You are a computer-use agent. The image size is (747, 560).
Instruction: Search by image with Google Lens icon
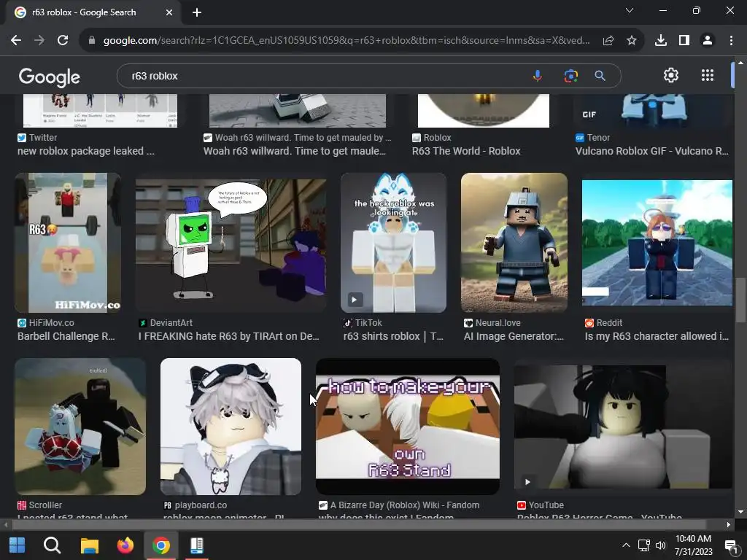tap(570, 76)
